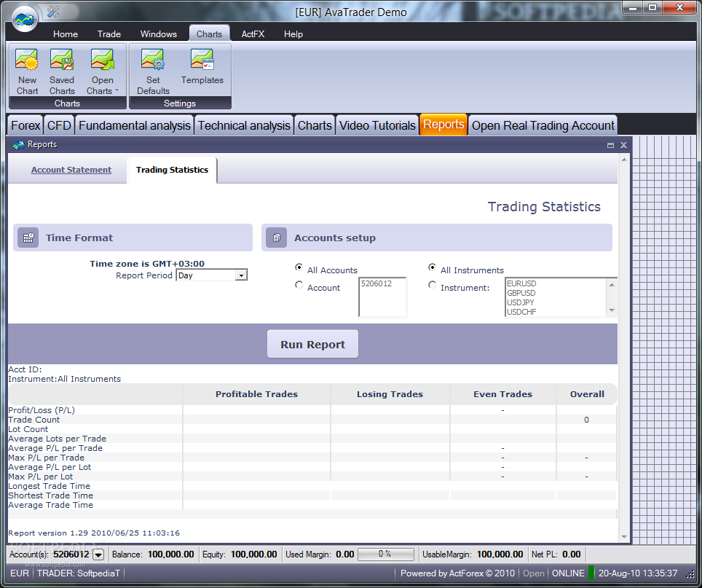This screenshot has width=702, height=588.
Task: Select USDCHF in the instrument list
Action: tap(521, 312)
